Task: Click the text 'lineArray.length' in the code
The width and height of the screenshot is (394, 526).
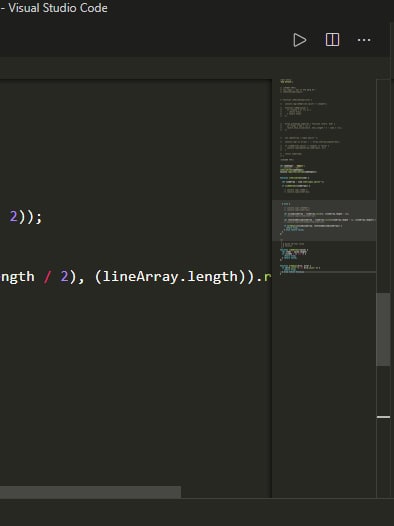Action: [170, 277]
